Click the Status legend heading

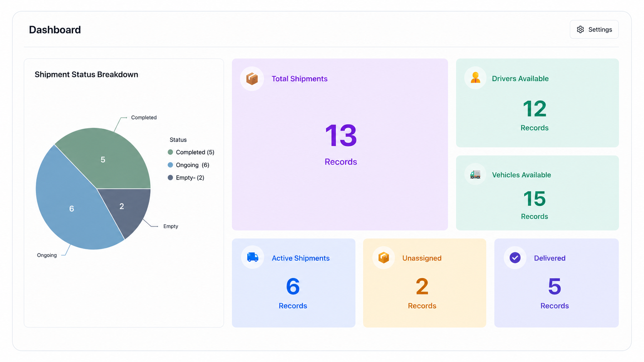[x=178, y=140]
